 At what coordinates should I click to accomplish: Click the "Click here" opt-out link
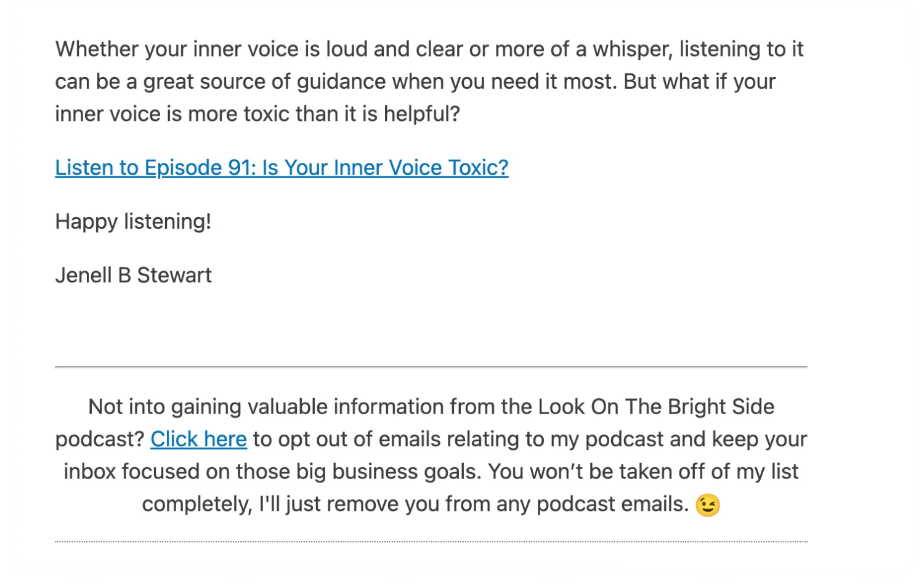(198, 440)
